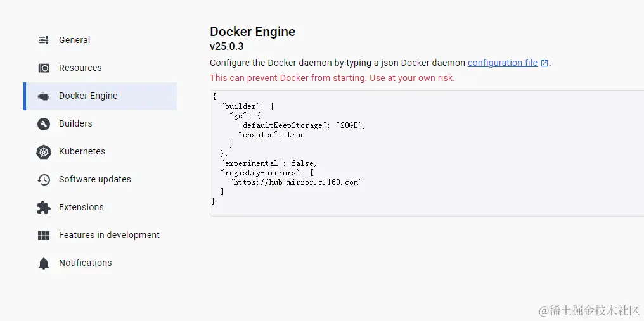644x321 pixels.
Task: Open the Resources settings section
Action: point(101,68)
